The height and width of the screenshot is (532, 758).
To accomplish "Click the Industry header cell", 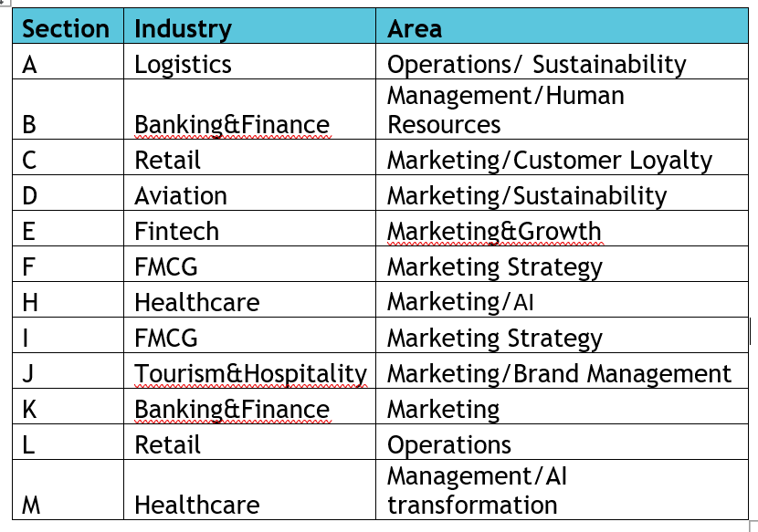I will coord(249,26).
